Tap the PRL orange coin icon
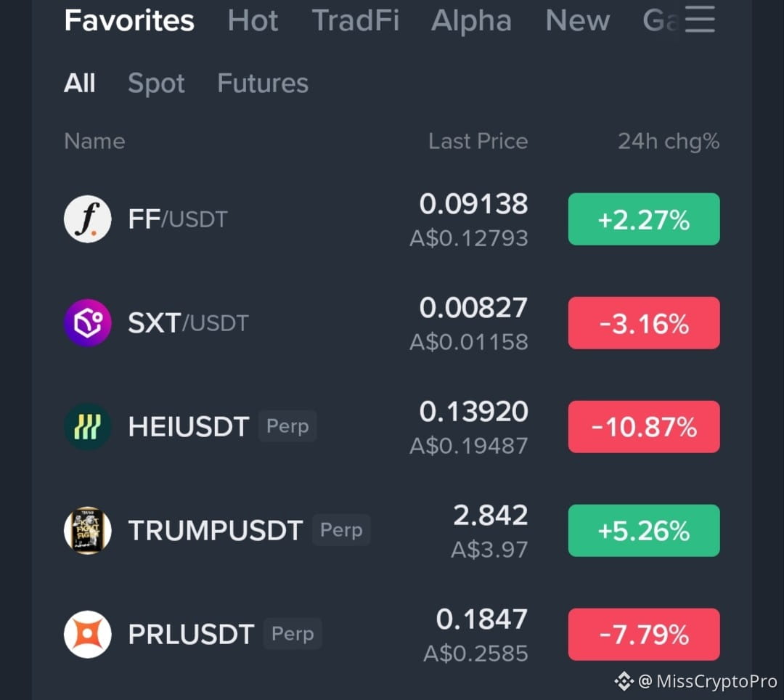 (88, 634)
